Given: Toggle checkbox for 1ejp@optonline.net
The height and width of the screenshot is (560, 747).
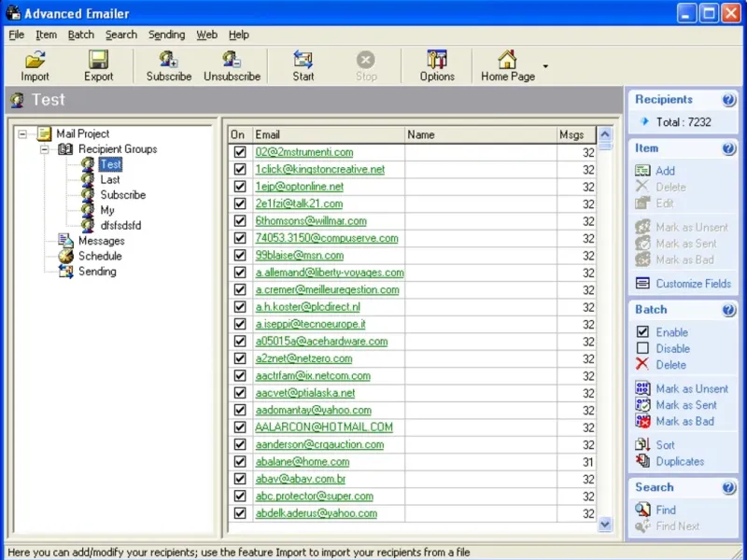Looking at the screenshot, I should coord(240,186).
